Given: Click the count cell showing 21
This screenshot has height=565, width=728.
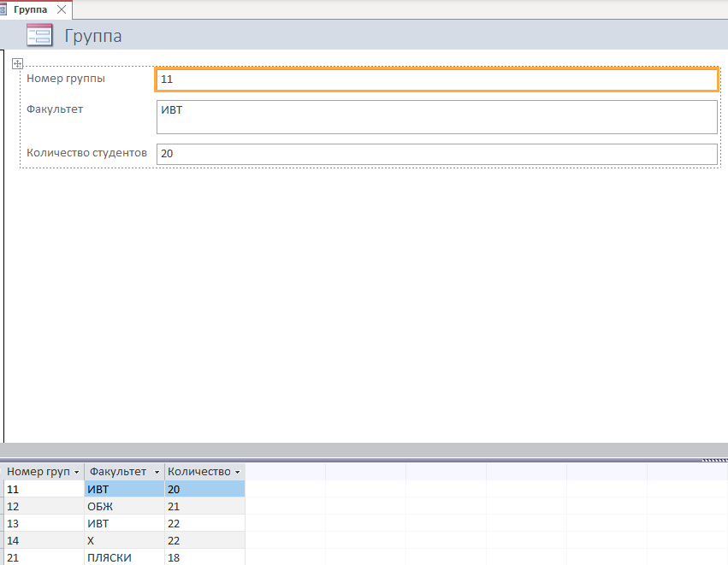Looking at the screenshot, I should coord(204,507).
